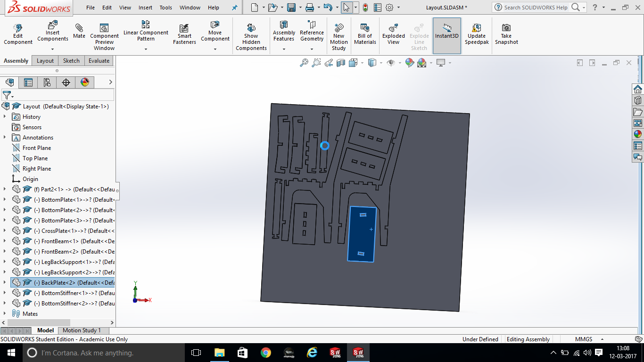Open the PropertyManager tab

(28, 82)
